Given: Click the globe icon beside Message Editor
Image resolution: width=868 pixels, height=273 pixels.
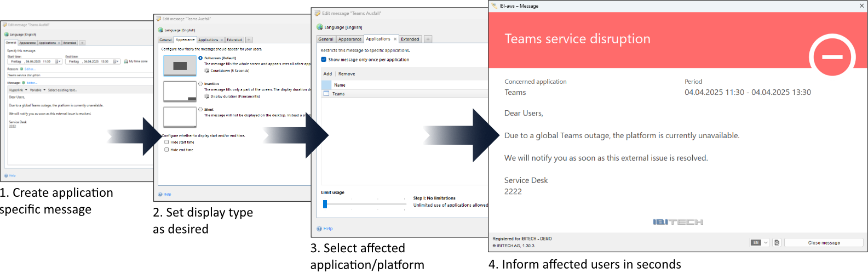Looking at the screenshot, I should tap(24, 83).
